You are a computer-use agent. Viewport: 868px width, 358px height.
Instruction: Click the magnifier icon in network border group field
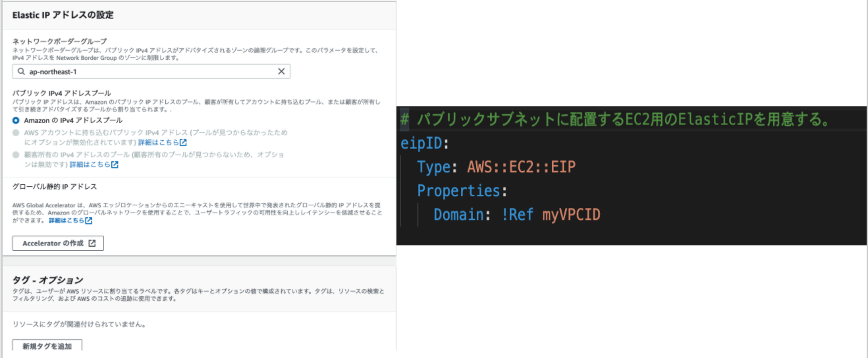point(22,72)
